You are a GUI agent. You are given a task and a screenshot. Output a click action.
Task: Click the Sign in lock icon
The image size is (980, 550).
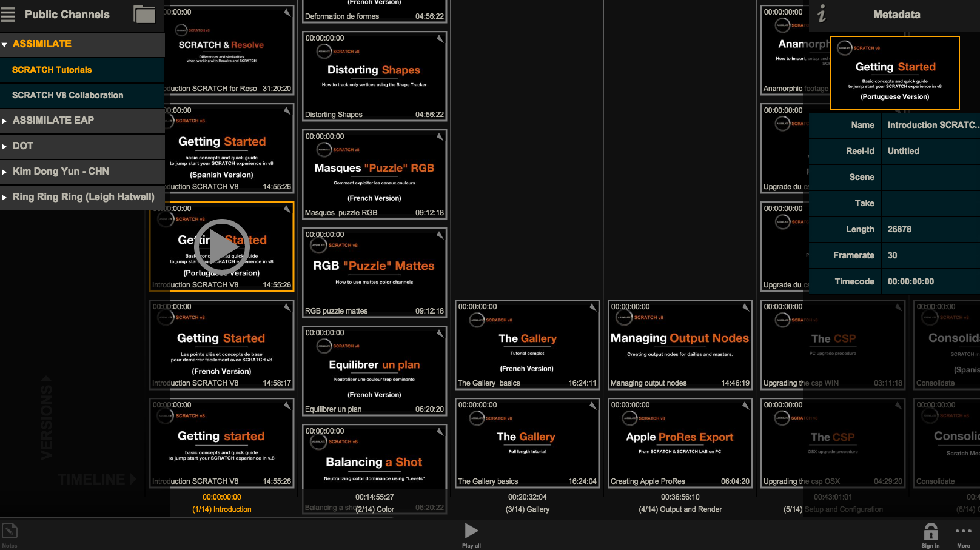[x=931, y=532]
